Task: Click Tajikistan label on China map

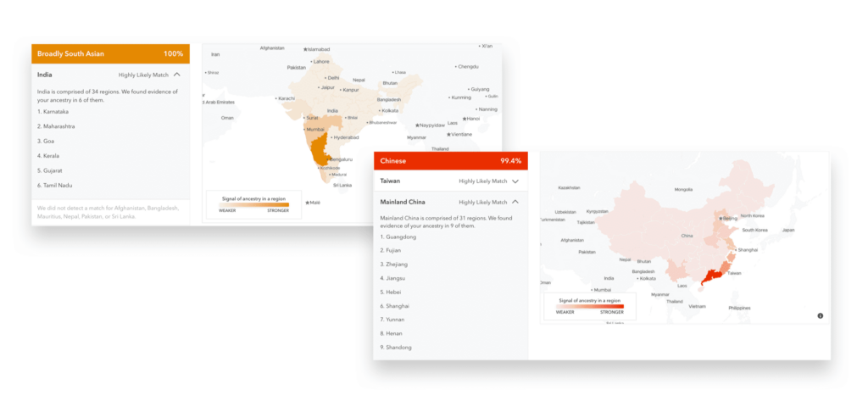Action: [585, 222]
